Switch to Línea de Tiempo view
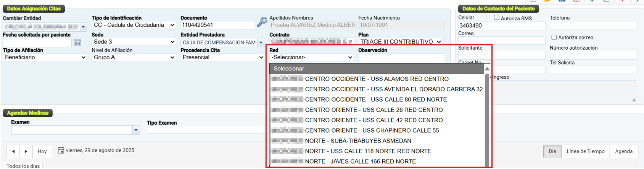Image resolution: width=644 pixels, height=169 pixels. coord(585,151)
